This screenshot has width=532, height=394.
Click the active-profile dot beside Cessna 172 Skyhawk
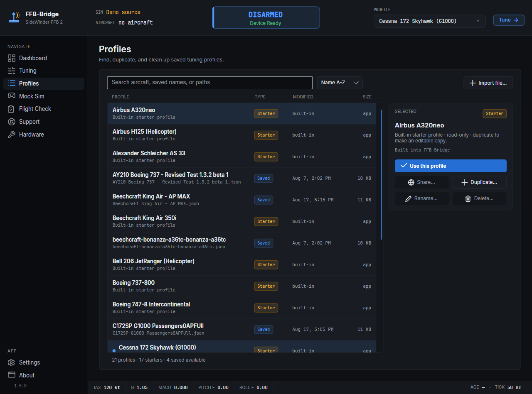pyautogui.click(x=114, y=350)
